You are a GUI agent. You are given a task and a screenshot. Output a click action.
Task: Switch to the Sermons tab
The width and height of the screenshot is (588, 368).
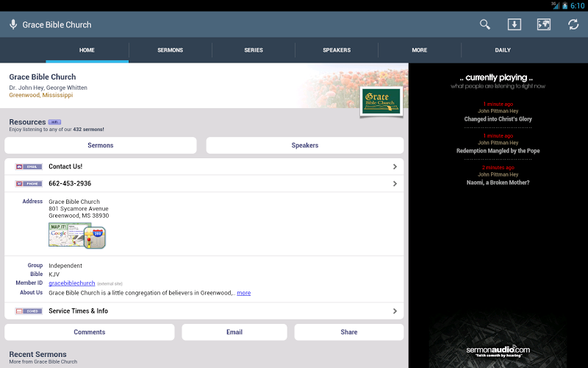(171, 50)
